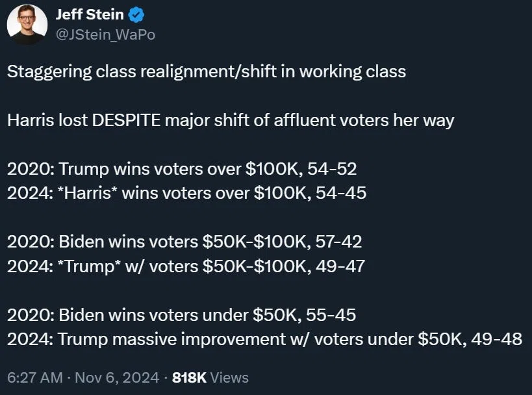Click the blue verified badge beside Jeff Stein
This screenshot has height=395, width=532.
tap(136, 15)
